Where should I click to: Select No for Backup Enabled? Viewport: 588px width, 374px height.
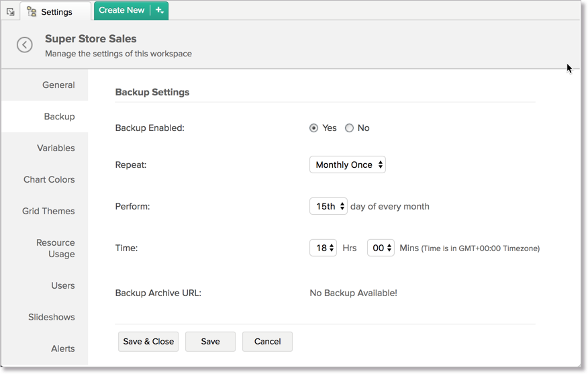[x=349, y=128]
